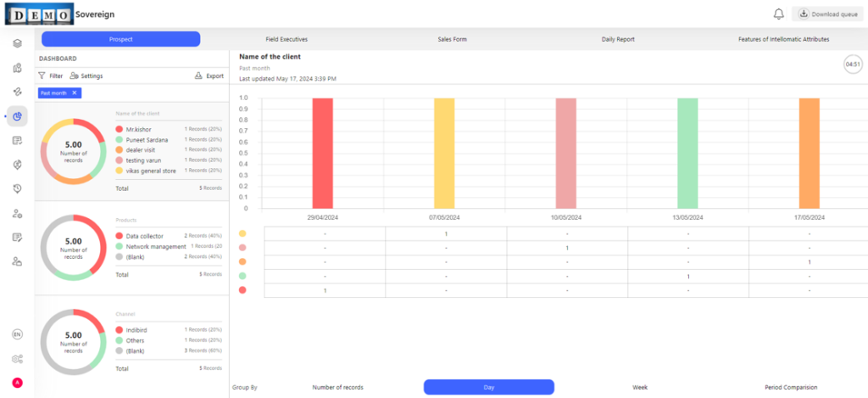Group by Number of records
868x398 pixels.
click(337, 388)
